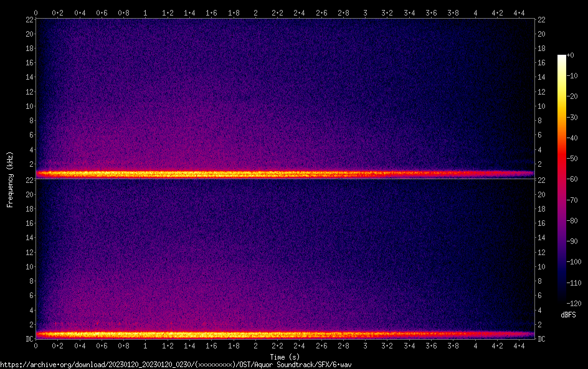This screenshot has width=588, height=369.
Task: Click the 1-second tick on bottom time axis
Action: (146, 345)
